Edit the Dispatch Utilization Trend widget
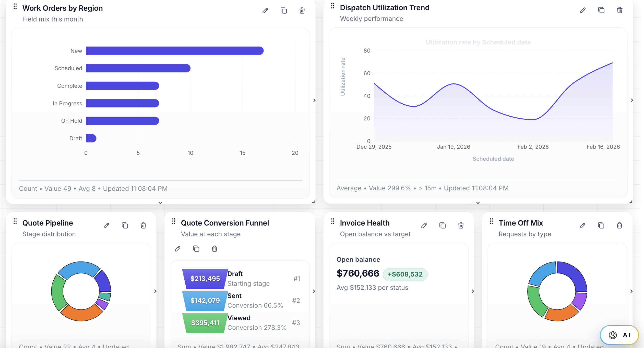This screenshot has height=348, width=644. (582, 10)
